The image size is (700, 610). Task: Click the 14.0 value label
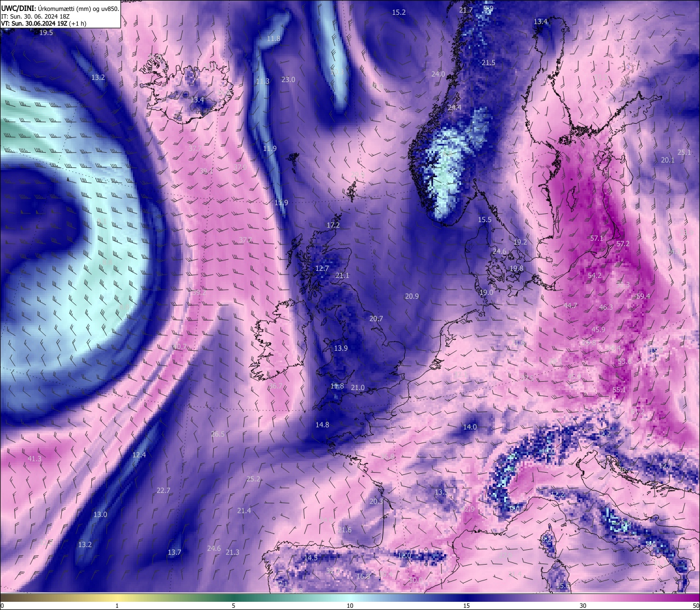(x=470, y=427)
